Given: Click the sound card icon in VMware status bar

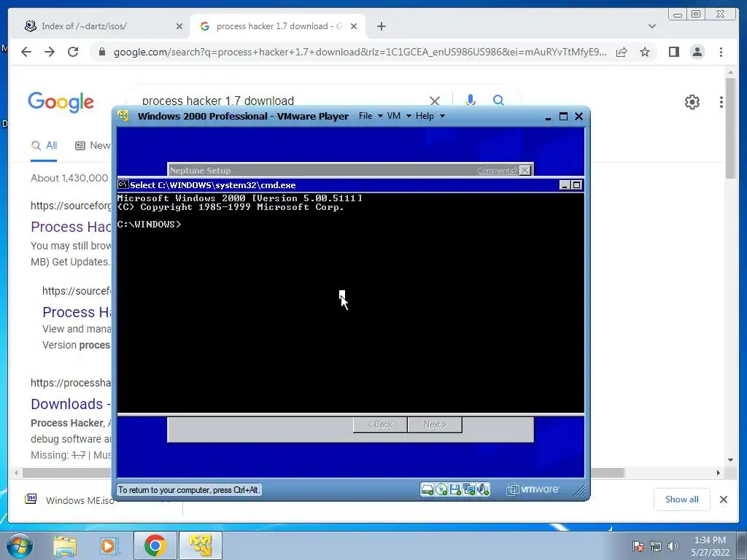Looking at the screenshot, I should [x=483, y=489].
